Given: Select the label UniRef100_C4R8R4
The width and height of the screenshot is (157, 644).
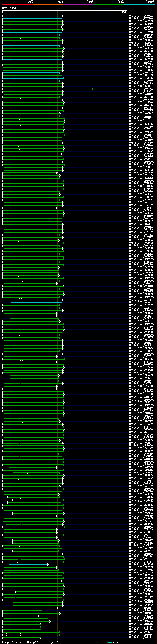Looking at the screenshot, I should 141,38.
